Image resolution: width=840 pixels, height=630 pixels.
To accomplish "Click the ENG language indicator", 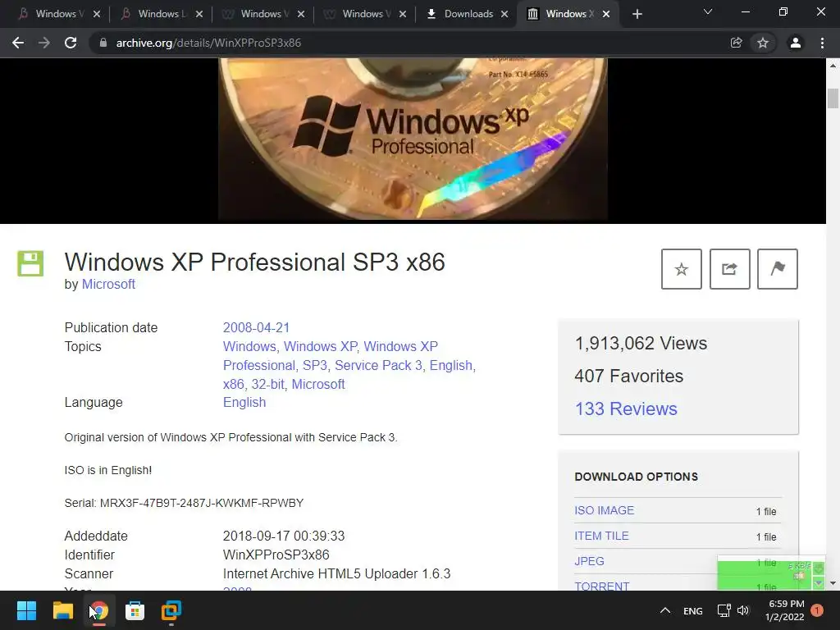I will (x=692, y=610).
